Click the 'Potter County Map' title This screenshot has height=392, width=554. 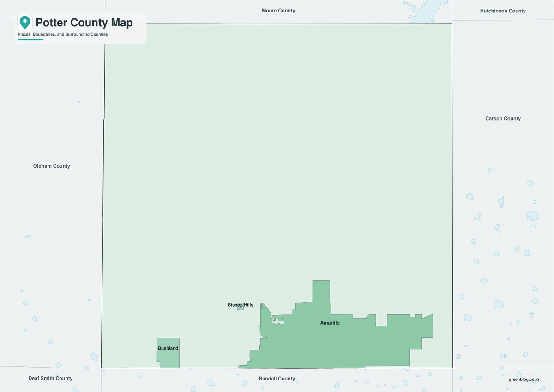[84, 23]
